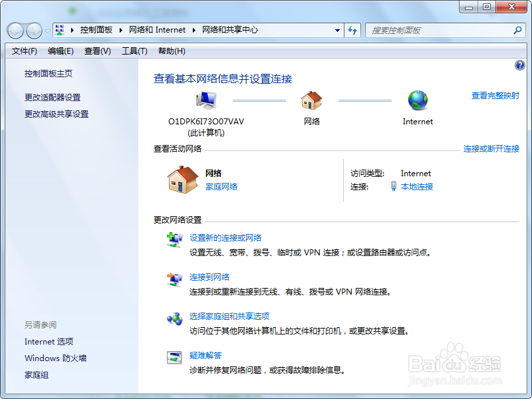Select the 网络 house icon
532x399 pixels.
coord(311,100)
